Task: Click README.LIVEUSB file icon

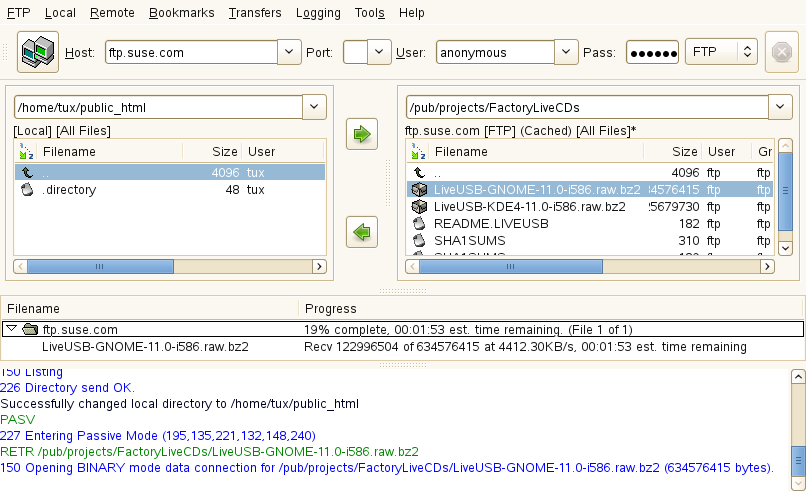Action: coord(419,224)
